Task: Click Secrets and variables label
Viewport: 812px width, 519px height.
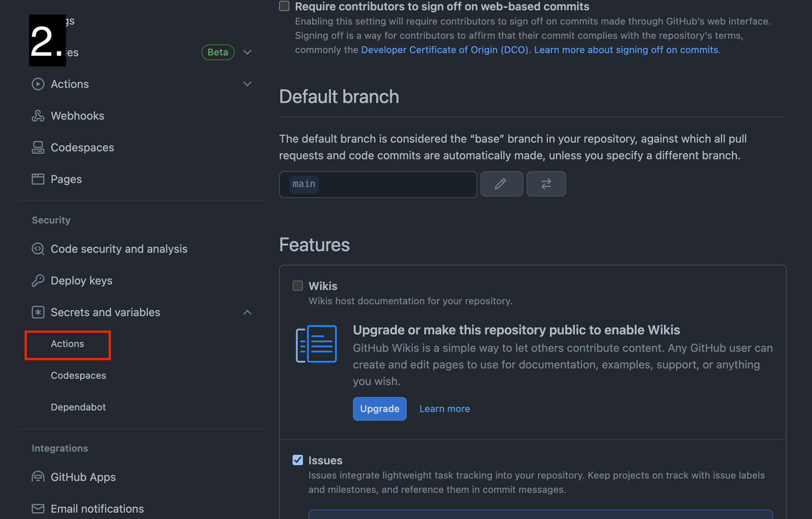Action: (x=105, y=312)
